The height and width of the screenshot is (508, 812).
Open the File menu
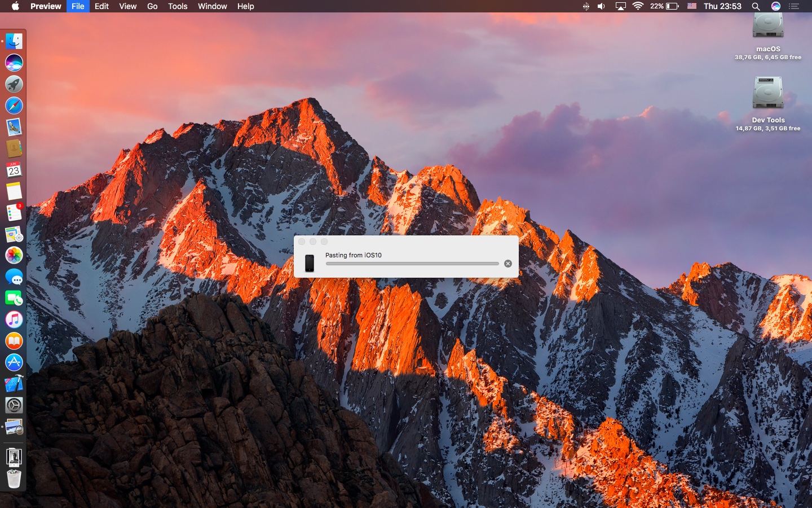[x=78, y=6]
